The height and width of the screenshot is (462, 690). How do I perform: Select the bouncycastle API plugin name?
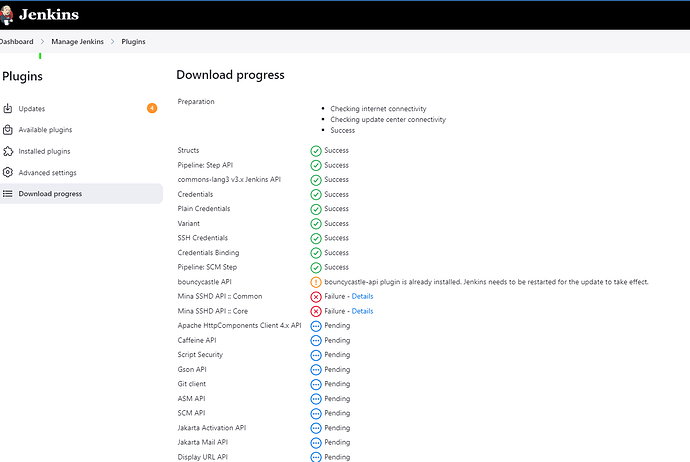click(x=204, y=282)
